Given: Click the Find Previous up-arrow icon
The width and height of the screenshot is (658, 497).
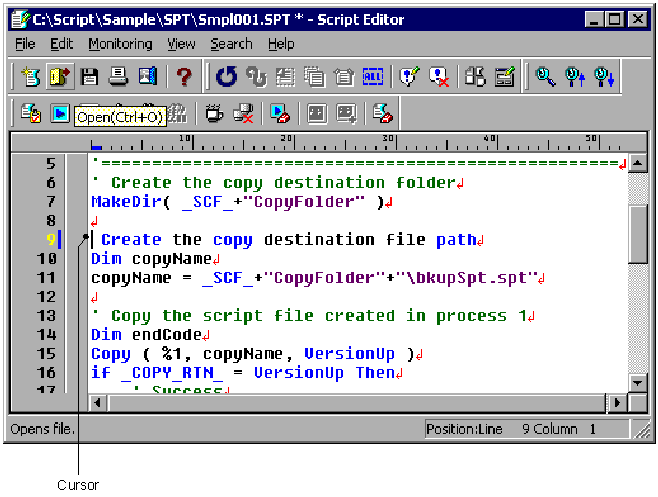Looking at the screenshot, I should click(x=575, y=77).
